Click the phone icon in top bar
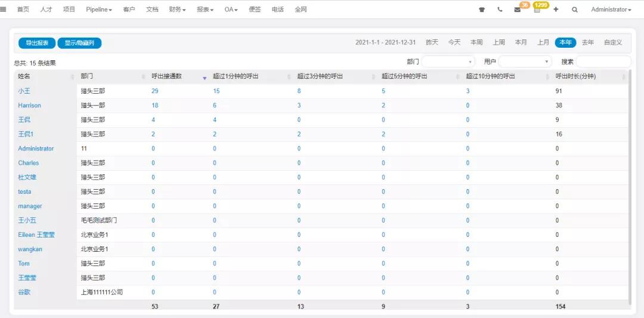The image size is (644, 318). click(x=500, y=10)
